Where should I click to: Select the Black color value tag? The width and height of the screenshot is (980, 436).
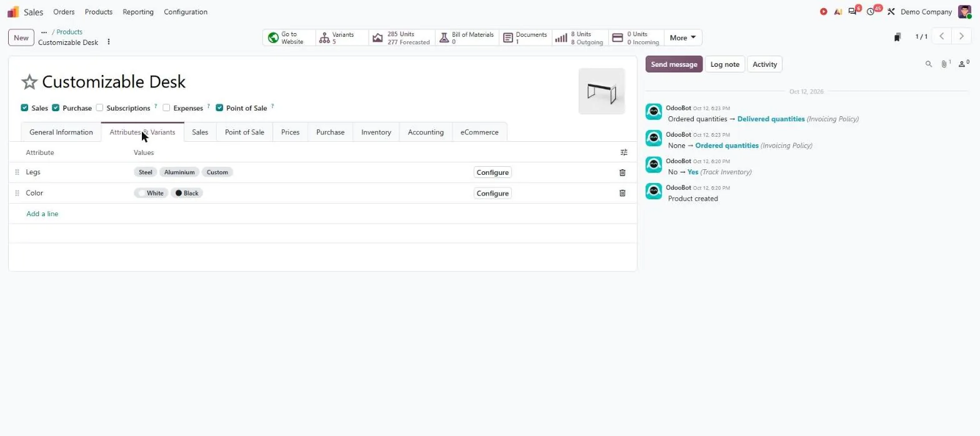(x=187, y=193)
